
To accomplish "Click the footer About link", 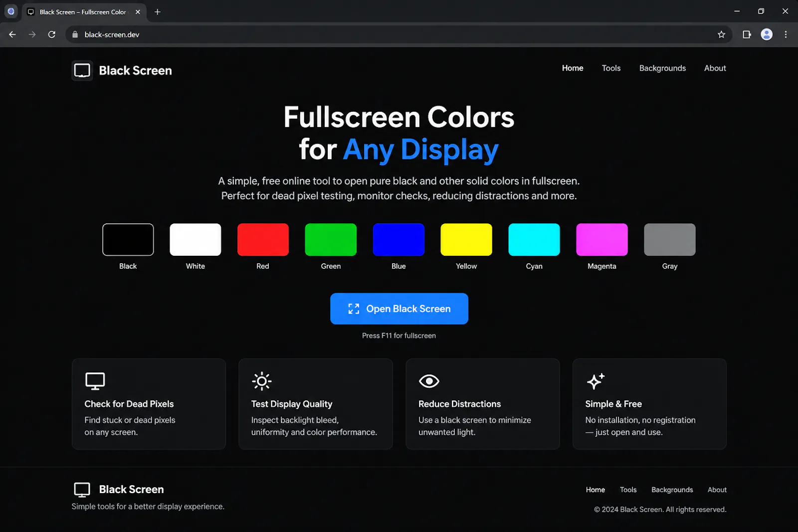I will (717, 490).
